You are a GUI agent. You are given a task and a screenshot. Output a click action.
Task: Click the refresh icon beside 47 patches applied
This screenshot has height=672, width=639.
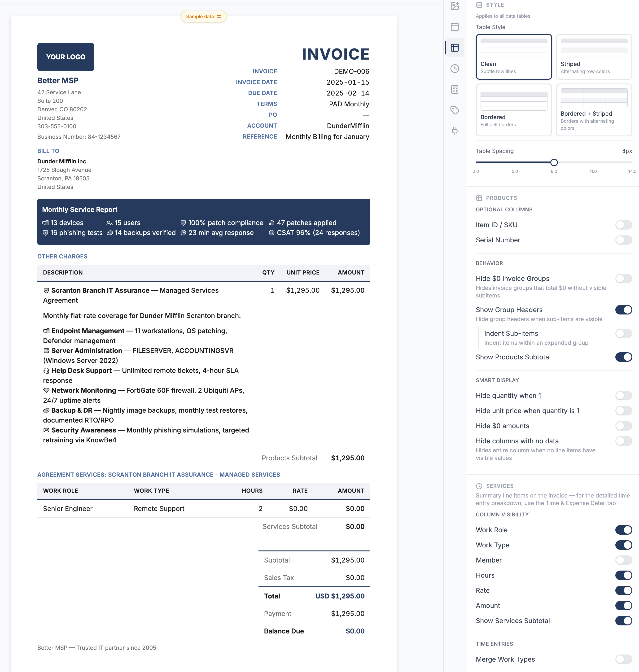[x=271, y=223]
